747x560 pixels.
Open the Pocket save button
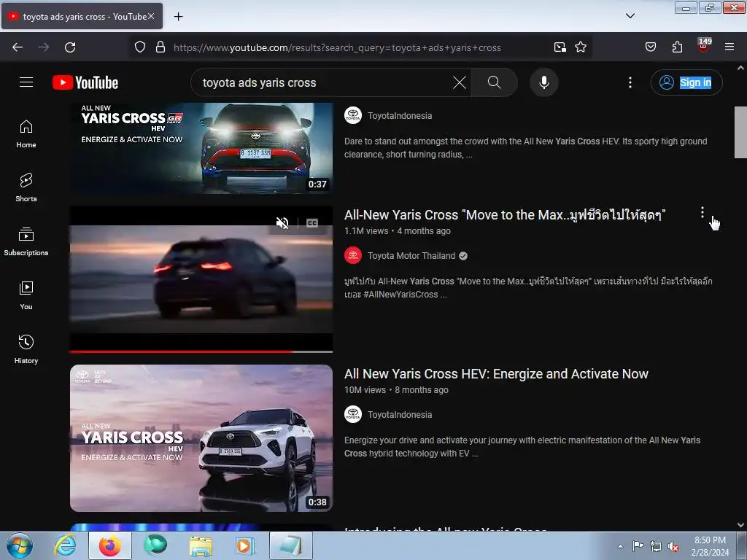coord(650,47)
